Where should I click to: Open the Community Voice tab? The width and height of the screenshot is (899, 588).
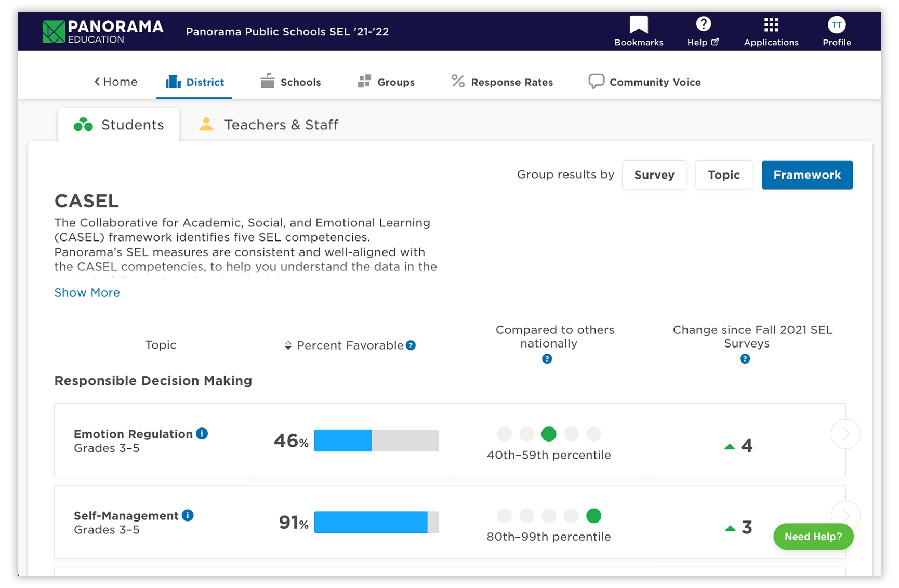pos(644,82)
